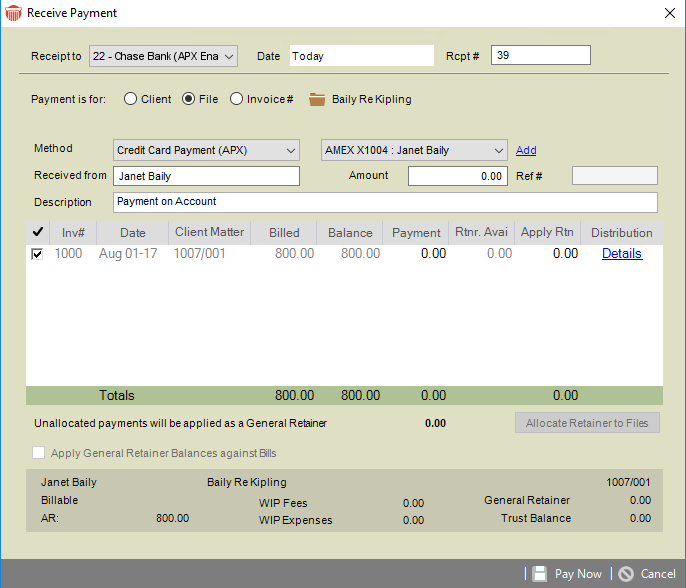Viewport: 686px width, 588px height.
Task: Toggle the checkbox for invoice 1000
Action: coord(37,254)
